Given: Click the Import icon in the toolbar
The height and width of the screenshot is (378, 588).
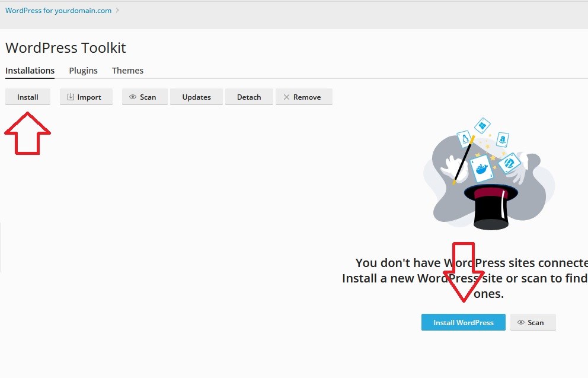Looking at the screenshot, I should point(71,97).
